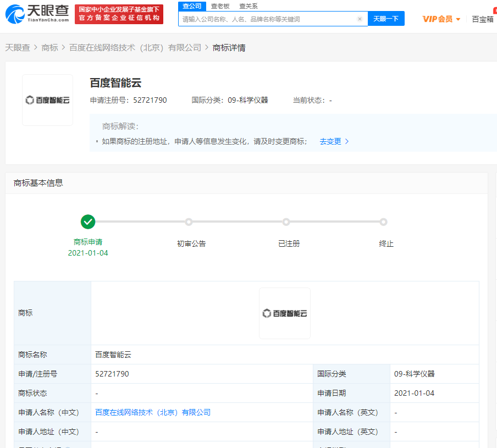Open 百度在线网络技术(北京)有限公司 applicant link in table
The image size is (497, 448).
click(153, 412)
